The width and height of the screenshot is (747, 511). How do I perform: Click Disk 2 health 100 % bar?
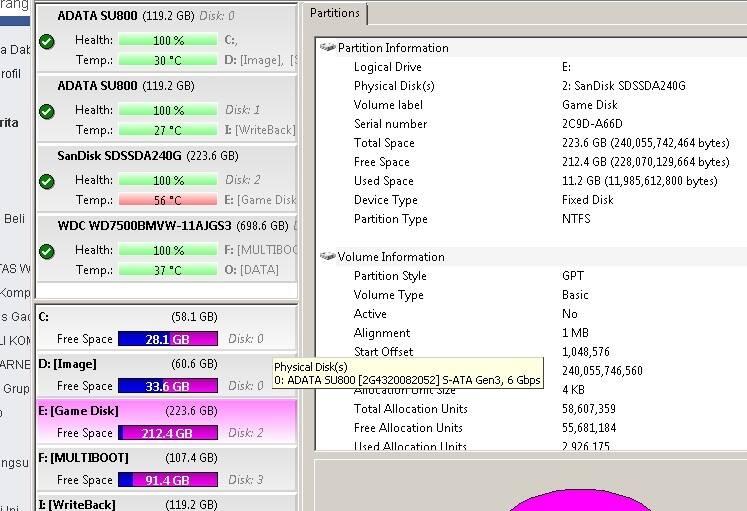[168, 180]
